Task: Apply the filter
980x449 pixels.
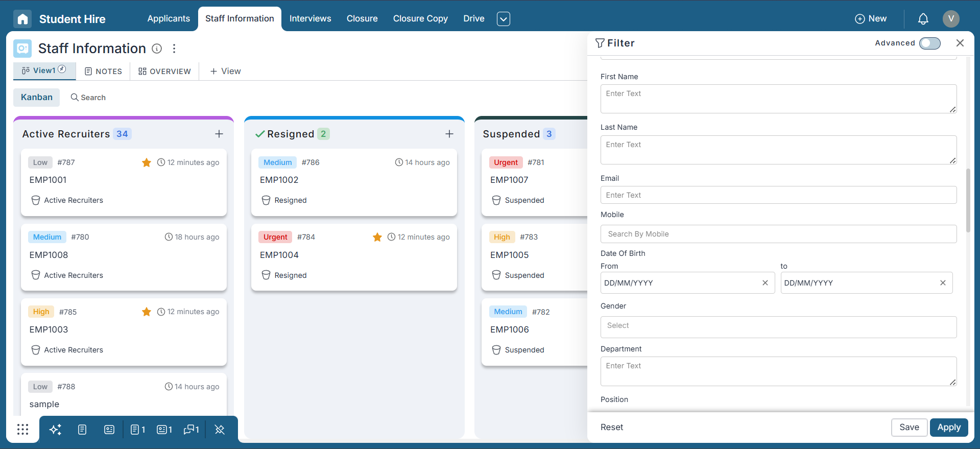Action: 949,428
